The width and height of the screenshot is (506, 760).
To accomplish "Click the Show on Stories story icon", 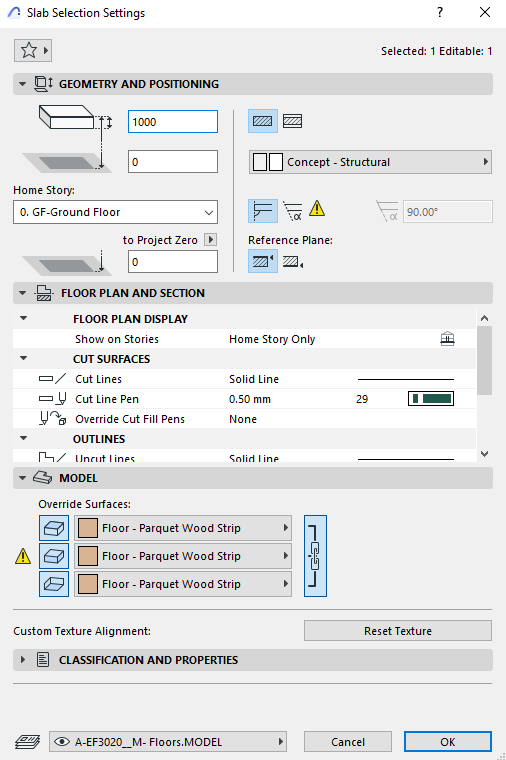I will (x=447, y=339).
